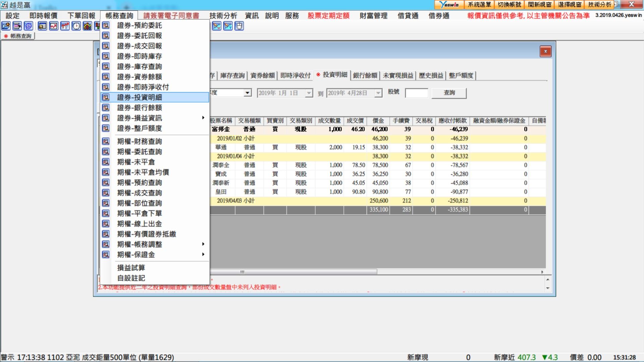644x362 pixels.
Task: Select 證券-銀行餘額 menu entry
Action: [x=140, y=108]
